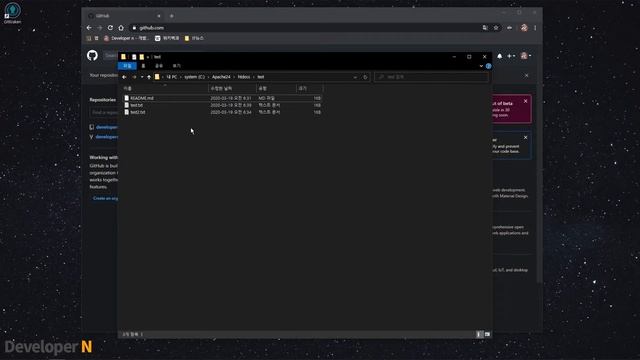Click the properties icon in Explorer title bar
Image resolution: width=640 pixels, height=360 pixels.
click(x=134, y=57)
